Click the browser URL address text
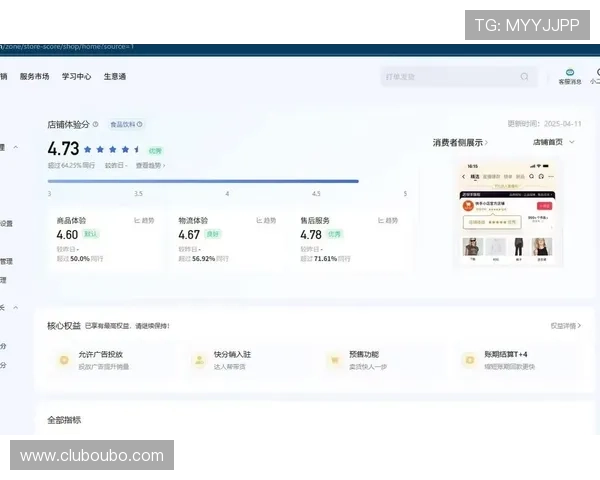 pyautogui.click(x=67, y=47)
